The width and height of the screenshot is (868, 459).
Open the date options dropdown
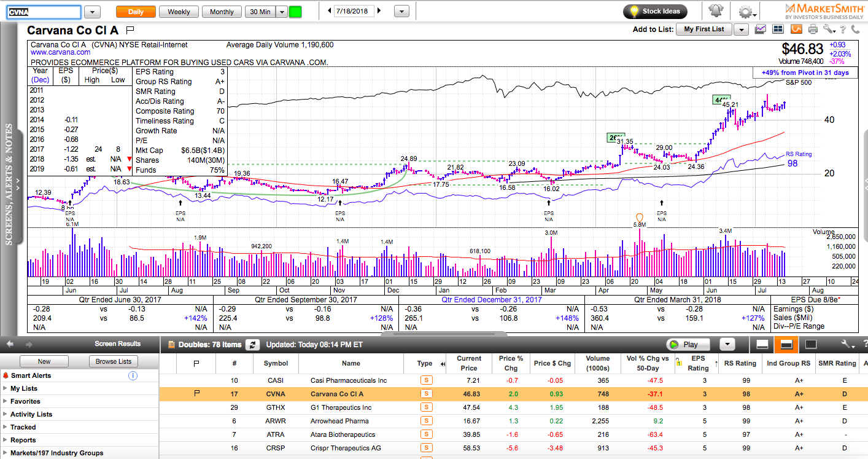coord(401,12)
